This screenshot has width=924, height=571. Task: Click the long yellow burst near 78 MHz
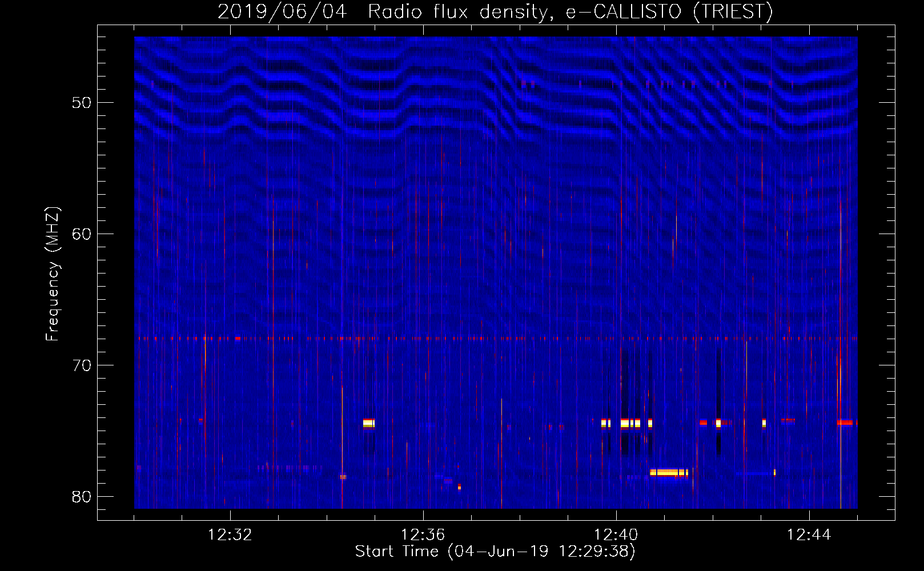coord(669,472)
